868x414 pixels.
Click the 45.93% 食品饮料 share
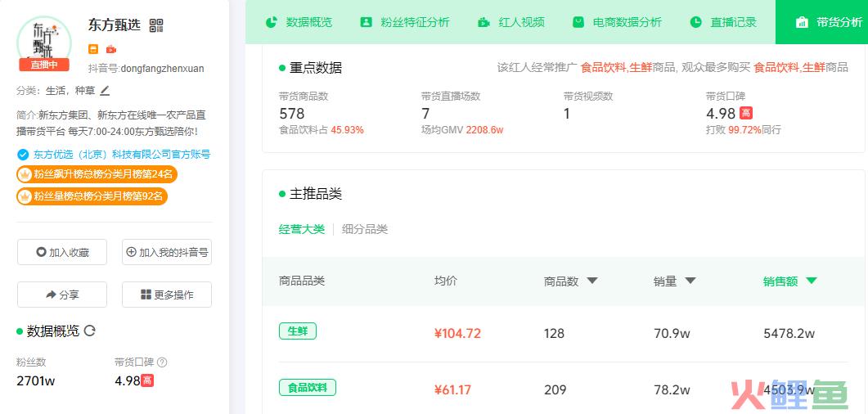pyautogui.click(x=347, y=130)
